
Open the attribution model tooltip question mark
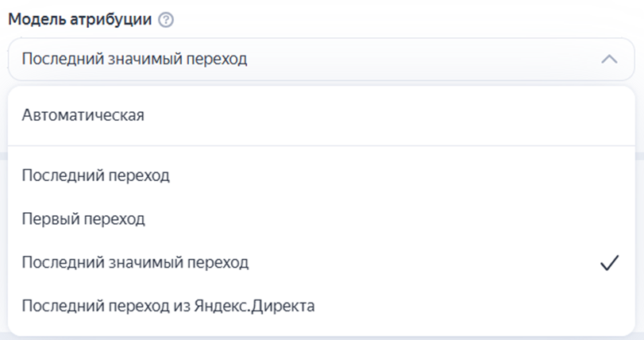coord(166,21)
